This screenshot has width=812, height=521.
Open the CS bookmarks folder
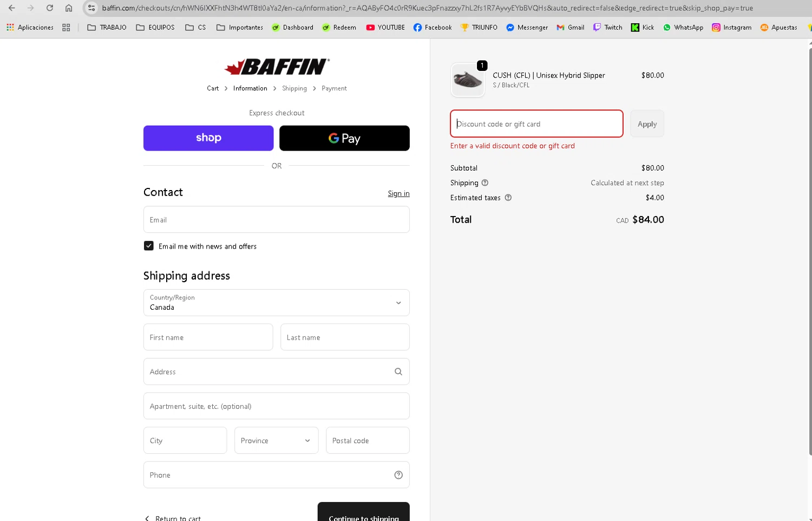195,27
